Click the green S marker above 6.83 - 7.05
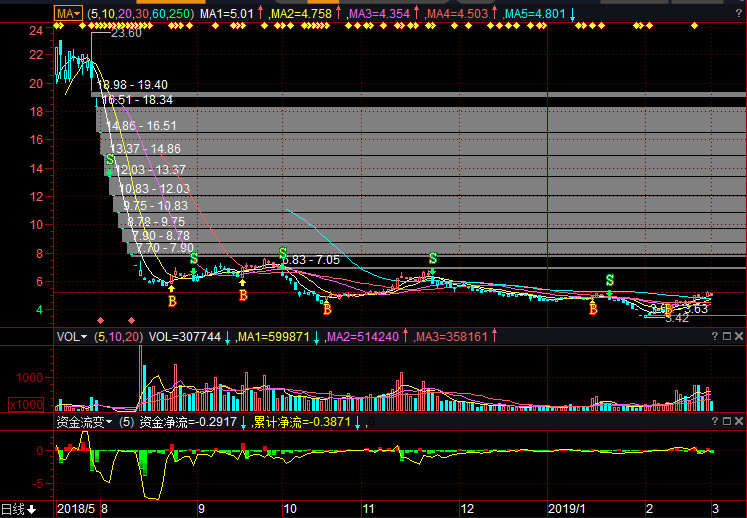The width and height of the screenshot is (747, 518). point(283,254)
